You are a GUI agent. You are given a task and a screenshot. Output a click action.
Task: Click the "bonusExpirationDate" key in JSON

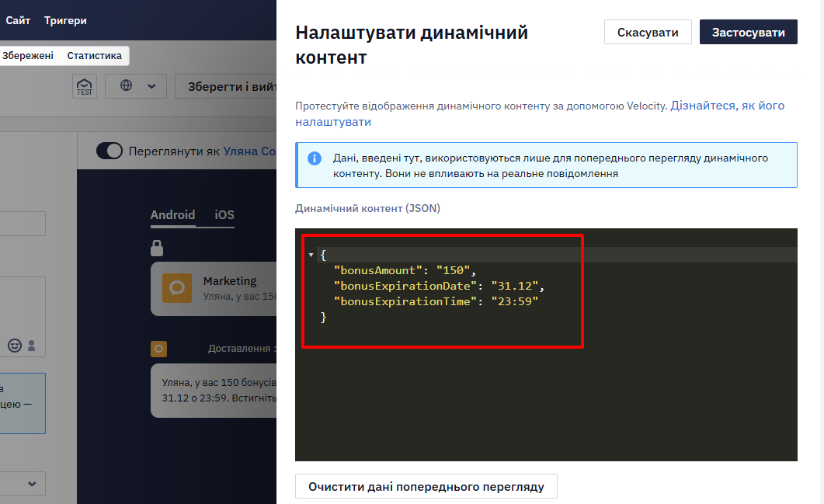(405, 286)
